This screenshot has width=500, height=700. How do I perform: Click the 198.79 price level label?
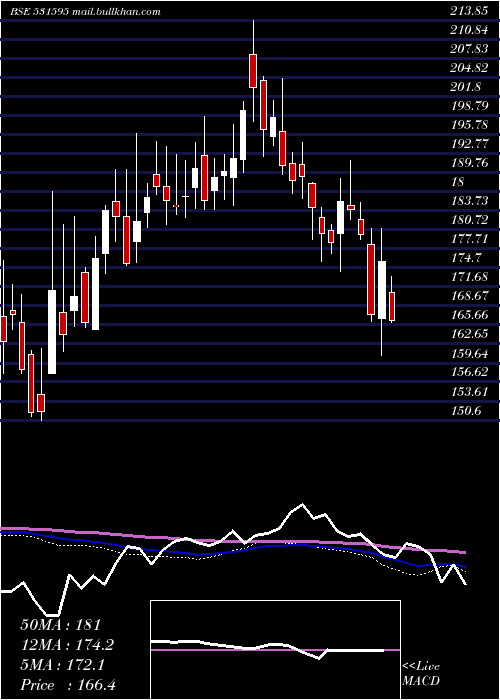[x=468, y=106]
